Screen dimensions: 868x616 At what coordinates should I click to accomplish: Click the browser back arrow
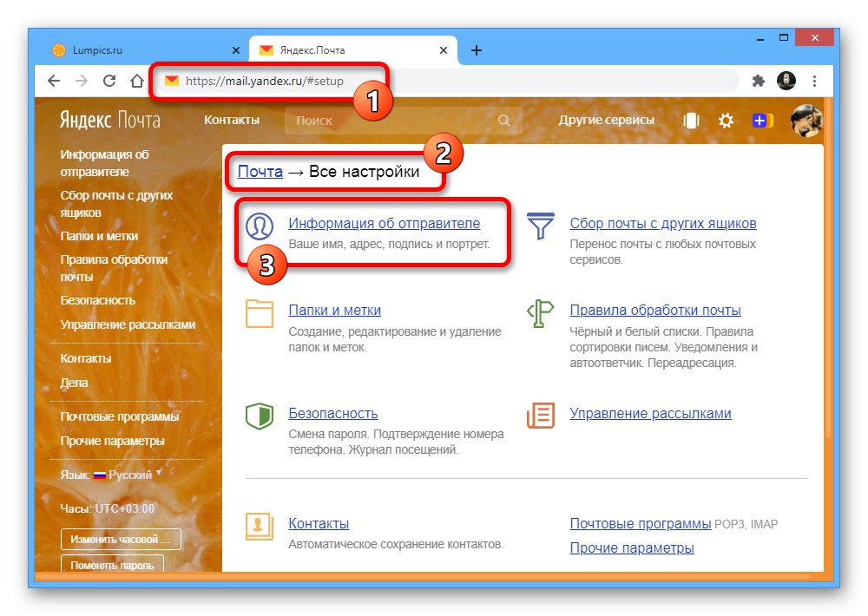(54, 82)
